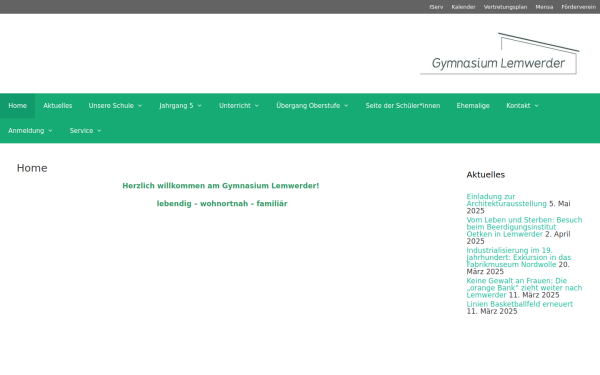Open the Anmeldung menu
Image resolution: width=600 pixels, height=375 pixels.
[26, 131]
